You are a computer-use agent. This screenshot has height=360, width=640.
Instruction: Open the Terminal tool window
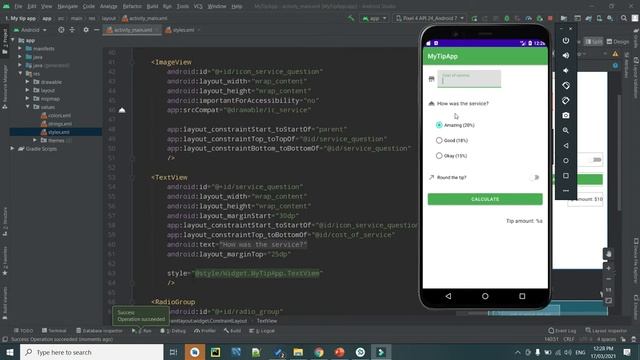coord(54,331)
